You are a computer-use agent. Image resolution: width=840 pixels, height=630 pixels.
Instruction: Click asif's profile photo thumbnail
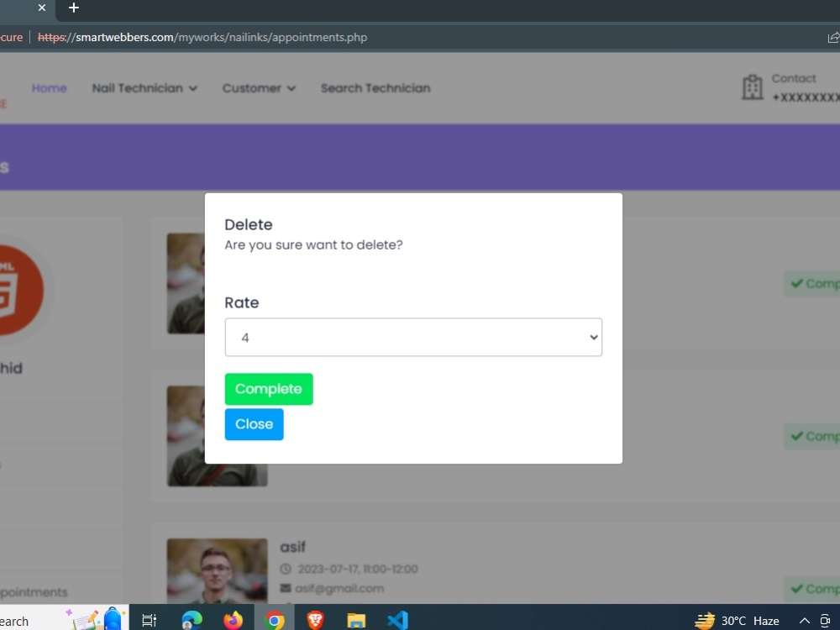217,571
